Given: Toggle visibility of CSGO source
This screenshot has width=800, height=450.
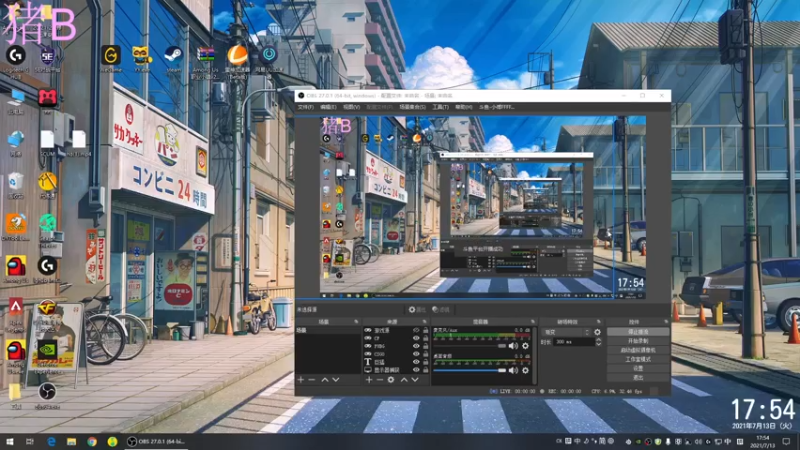Looking at the screenshot, I should [416, 354].
